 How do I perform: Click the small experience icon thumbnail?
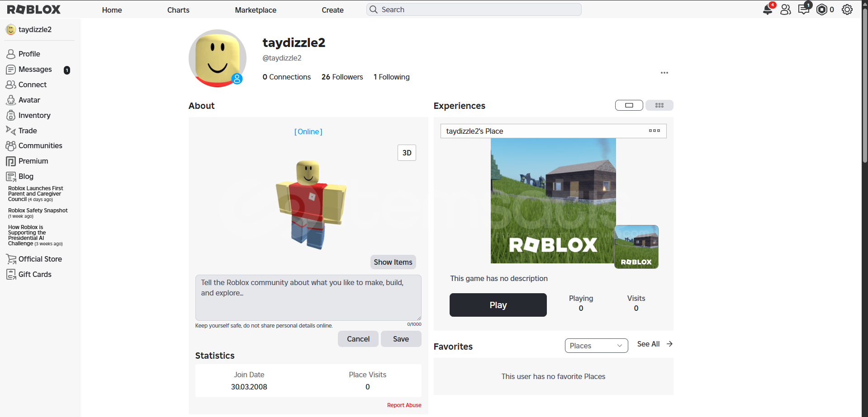(x=636, y=247)
